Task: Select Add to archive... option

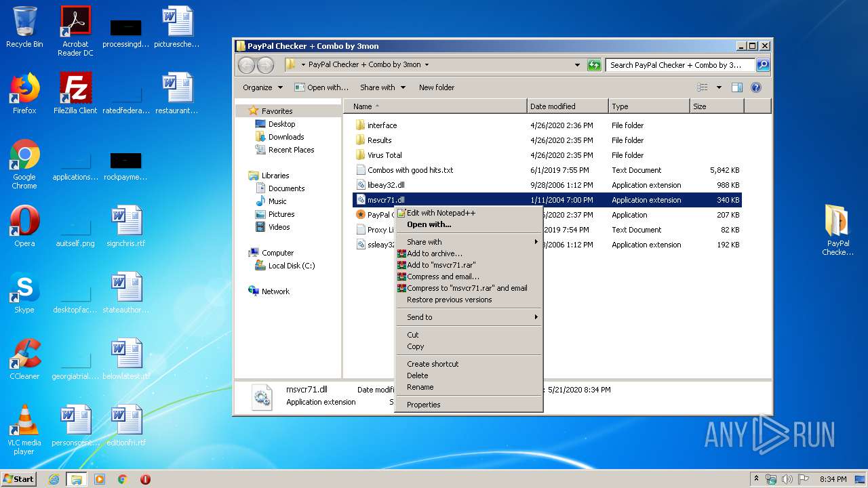Action: pyautogui.click(x=469, y=253)
